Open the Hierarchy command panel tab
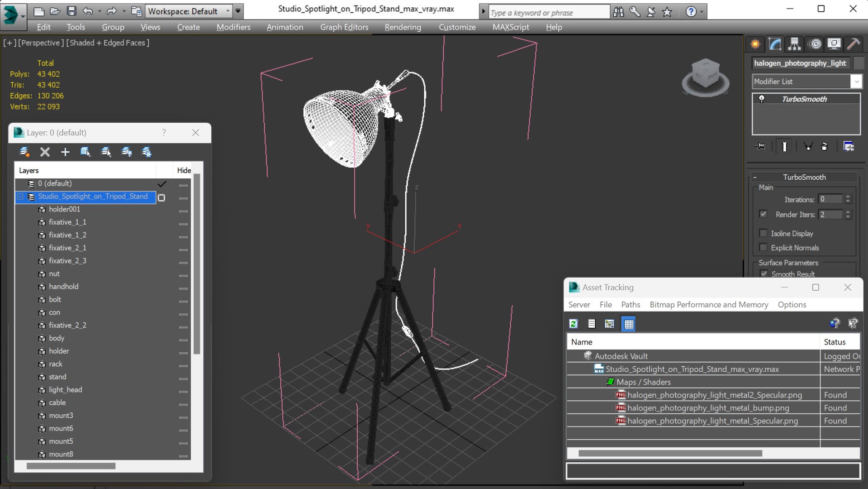The height and width of the screenshot is (489, 868). click(794, 44)
